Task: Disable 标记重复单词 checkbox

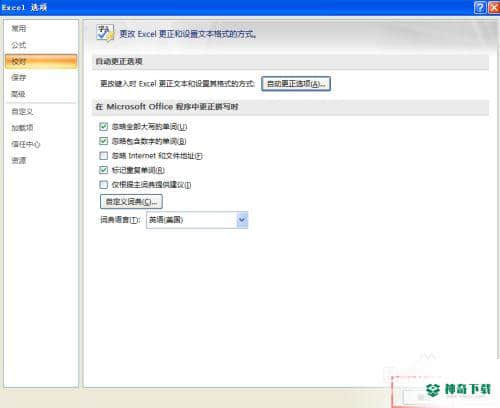Action: (104, 170)
